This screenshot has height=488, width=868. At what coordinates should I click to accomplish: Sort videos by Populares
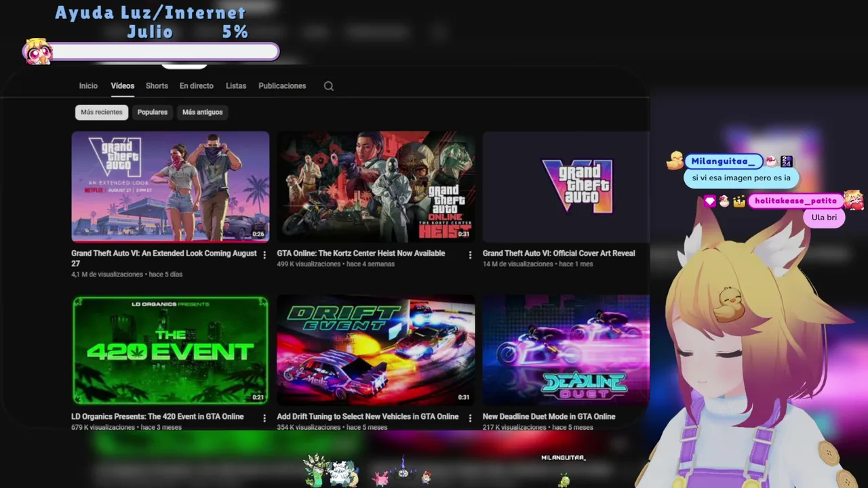pos(153,113)
